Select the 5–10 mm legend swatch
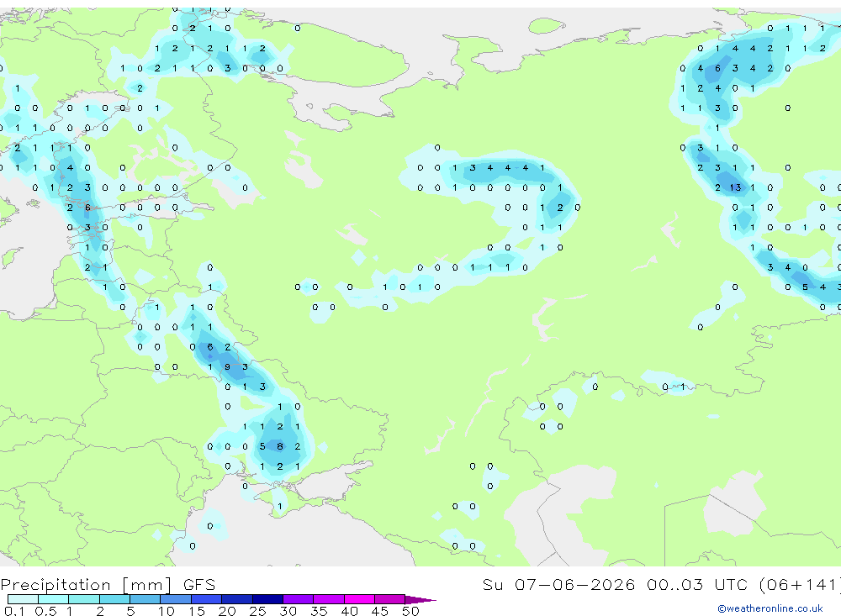 tap(145, 599)
